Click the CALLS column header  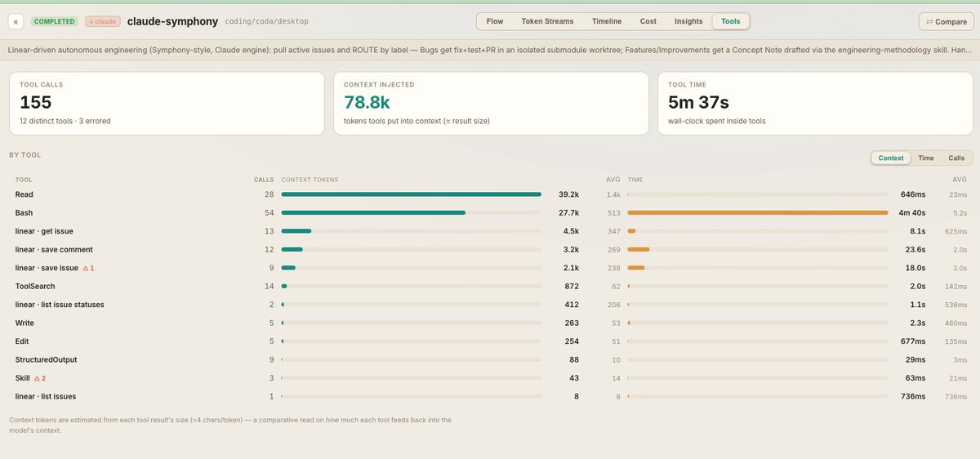264,179
